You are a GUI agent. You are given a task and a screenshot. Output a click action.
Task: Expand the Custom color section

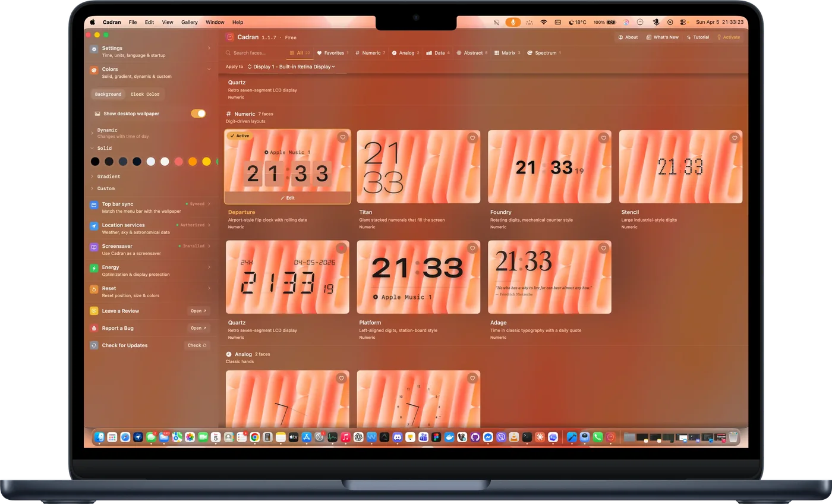[92, 188]
